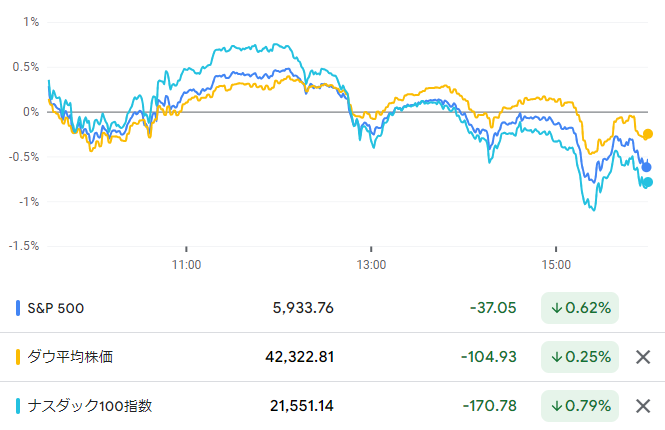This screenshot has height=430, width=665.
Task: Open the S&P 500 index link
Action: [56, 308]
